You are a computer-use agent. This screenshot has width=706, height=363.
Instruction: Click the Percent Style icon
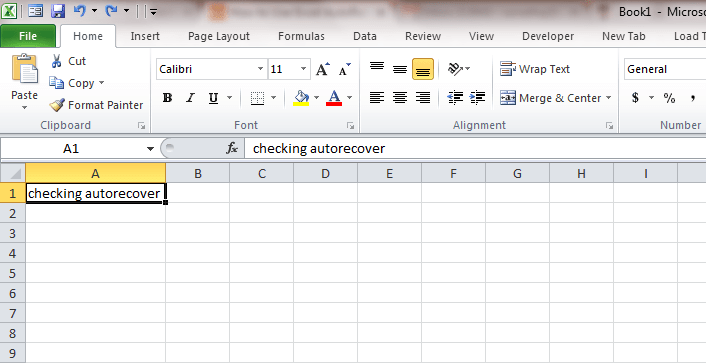669,98
